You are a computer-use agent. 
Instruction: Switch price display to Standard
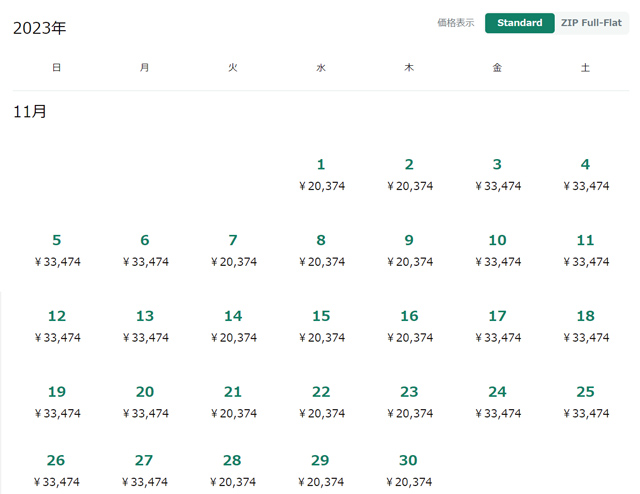519,23
